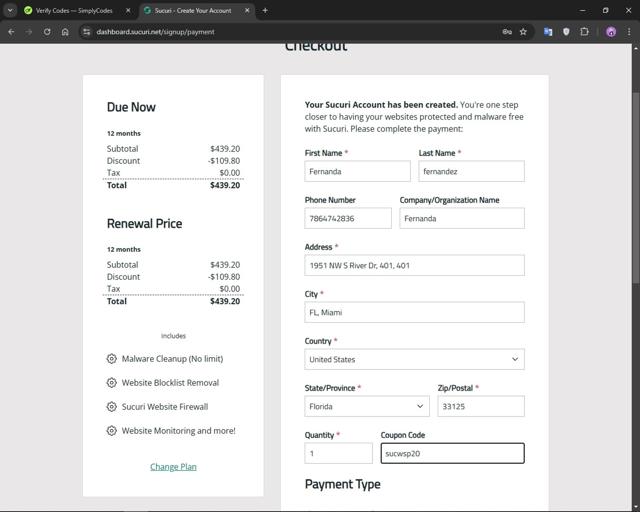640x512 pixels.
Task: Expand the State/Province dropdown
Action: (367, 406)
